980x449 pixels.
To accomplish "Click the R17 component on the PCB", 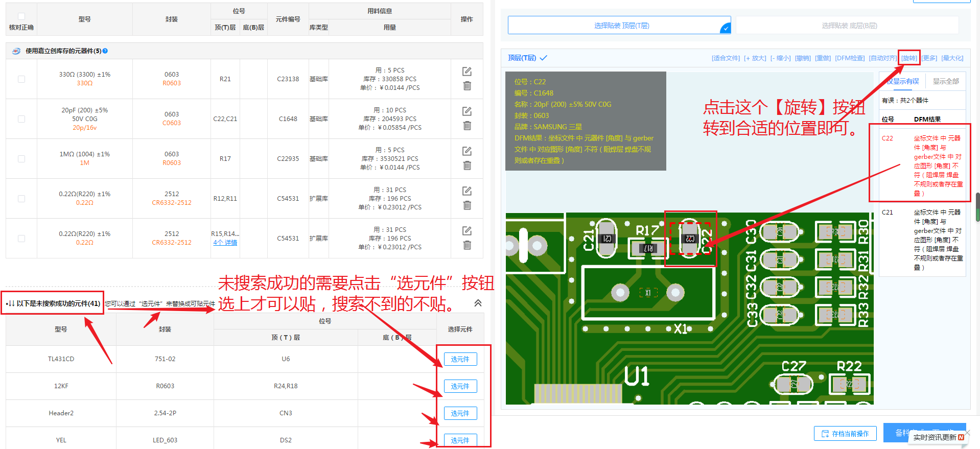I will [x=648, y=248].
